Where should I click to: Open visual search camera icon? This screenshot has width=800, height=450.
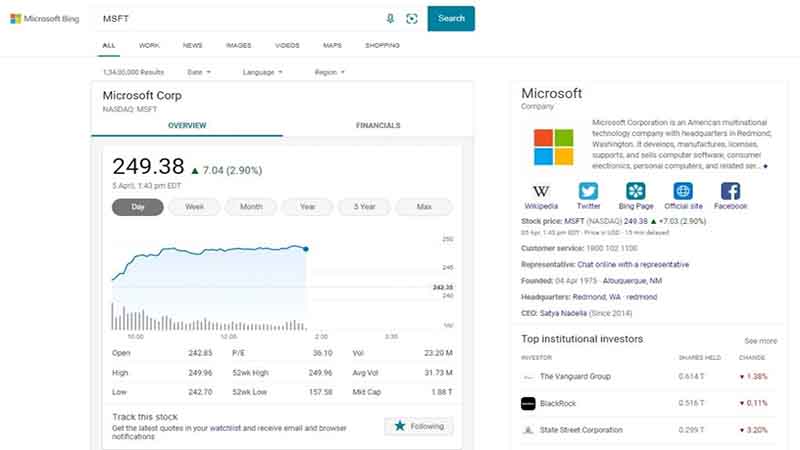pyautogui.click(x=412, y=19)
